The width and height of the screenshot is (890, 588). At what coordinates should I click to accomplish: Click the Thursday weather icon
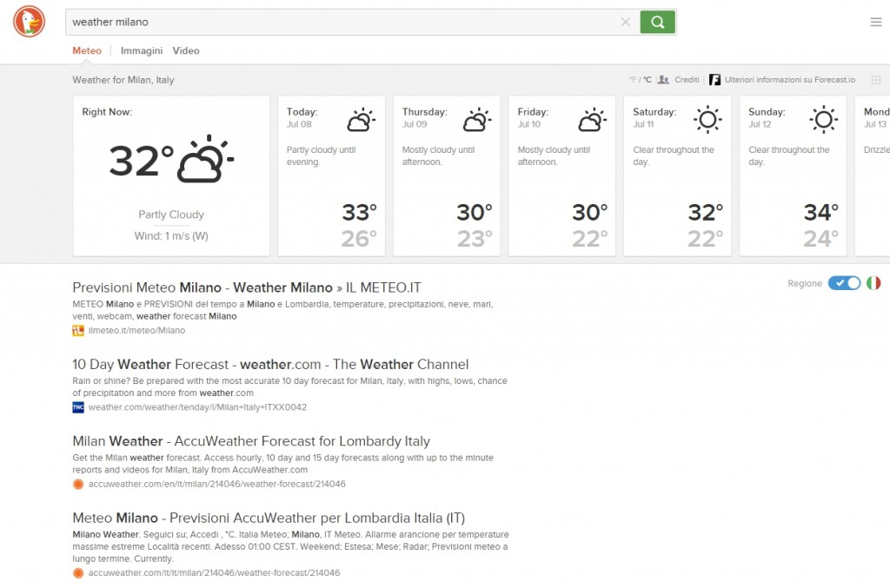477,120
